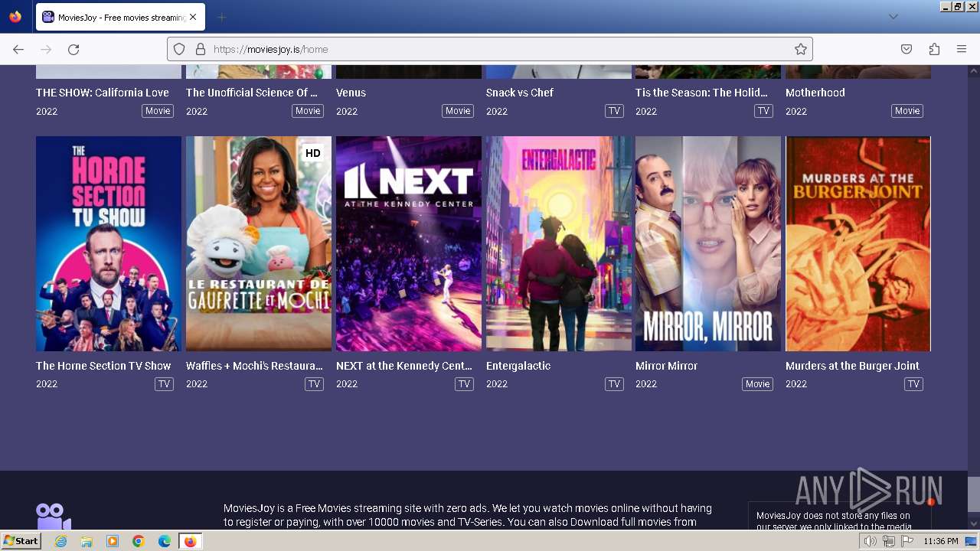Click TV badge under Murders at the Burger Joint

[913, 384]
